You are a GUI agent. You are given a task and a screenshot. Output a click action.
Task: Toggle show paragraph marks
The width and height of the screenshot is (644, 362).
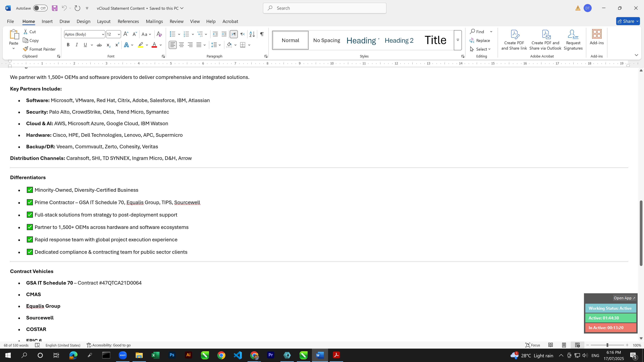262,34
